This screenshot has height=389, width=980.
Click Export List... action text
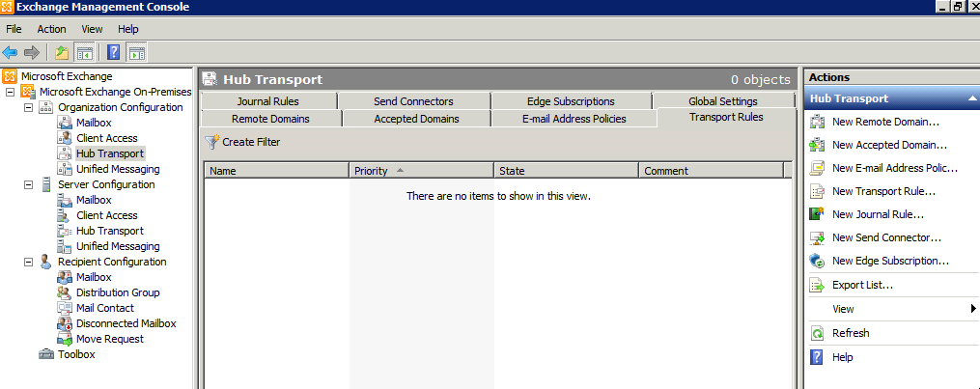tap(862, 286)
